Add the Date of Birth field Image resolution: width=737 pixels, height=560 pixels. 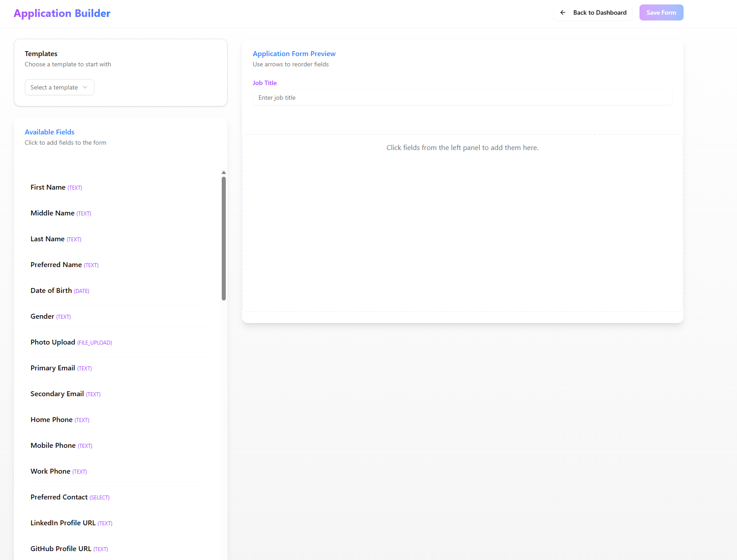coord(118,291)
